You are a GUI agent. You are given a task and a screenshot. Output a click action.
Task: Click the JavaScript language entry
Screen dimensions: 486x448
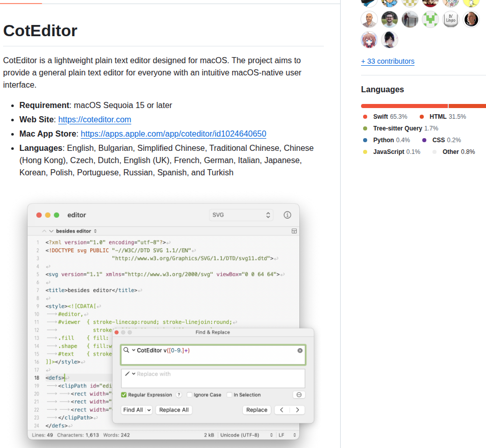pos(392,152)
